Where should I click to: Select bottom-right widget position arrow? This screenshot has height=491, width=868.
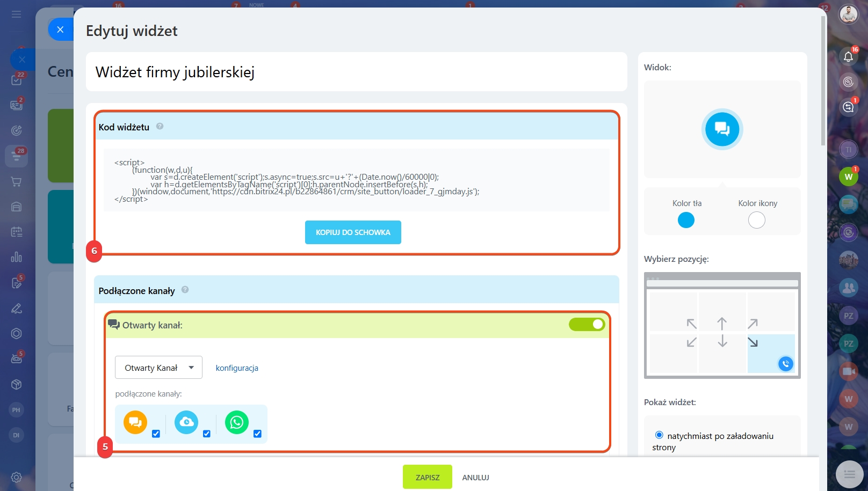753,342
